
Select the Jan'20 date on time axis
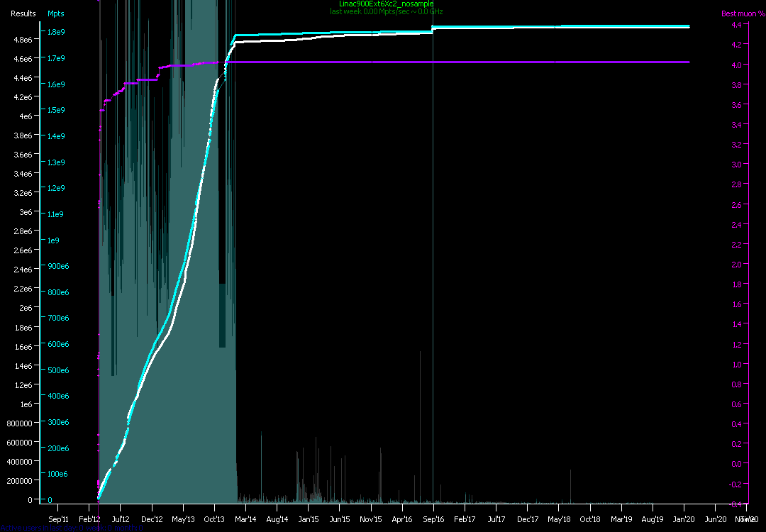tap(684, 519)
